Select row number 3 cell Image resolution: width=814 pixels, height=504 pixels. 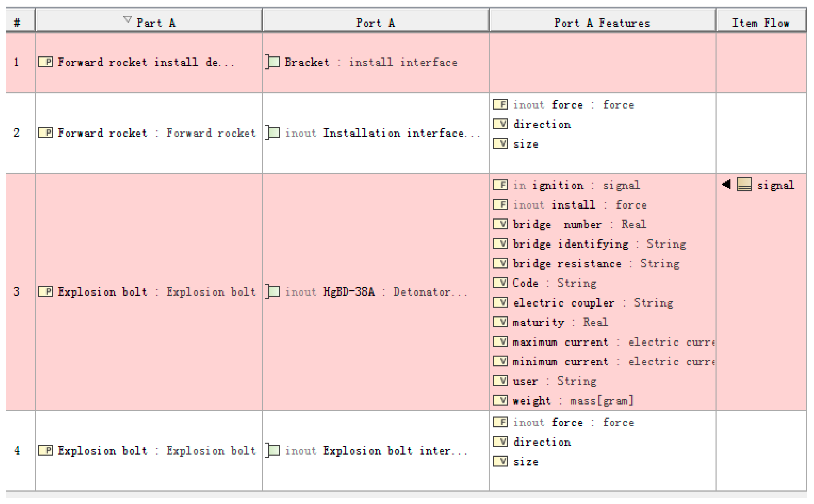[x=17, y=292]
